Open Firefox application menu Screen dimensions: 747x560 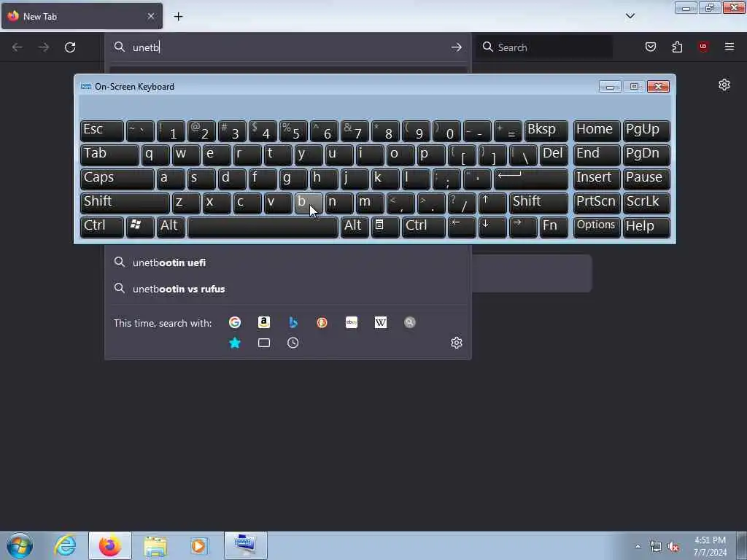pyautogui.click(x=729, y=47)
